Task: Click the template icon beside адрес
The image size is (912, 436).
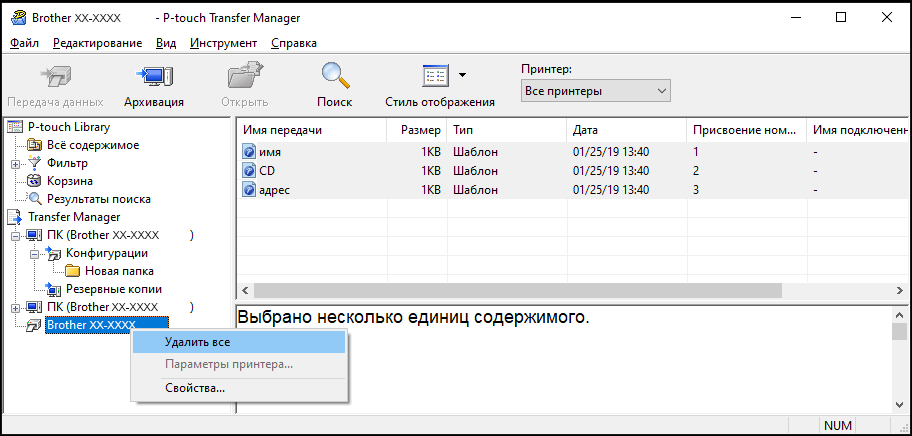Action: click(x=249, y=190)
